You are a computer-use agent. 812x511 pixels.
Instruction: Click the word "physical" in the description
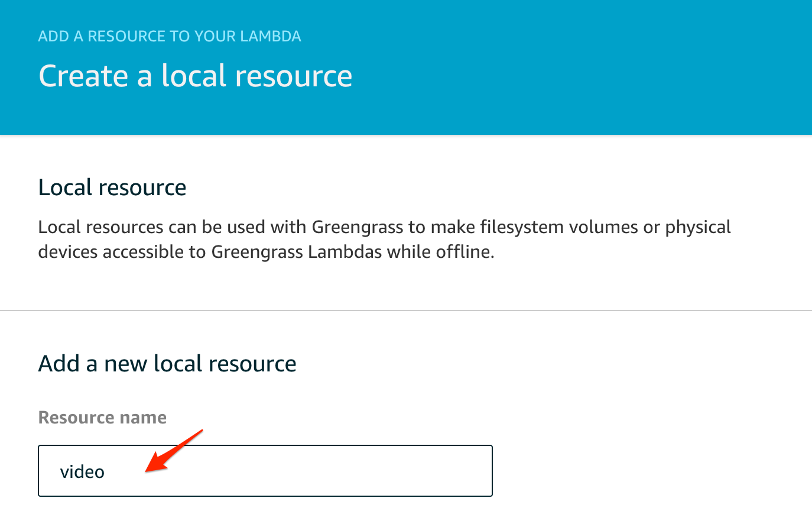tap(698, 227)
